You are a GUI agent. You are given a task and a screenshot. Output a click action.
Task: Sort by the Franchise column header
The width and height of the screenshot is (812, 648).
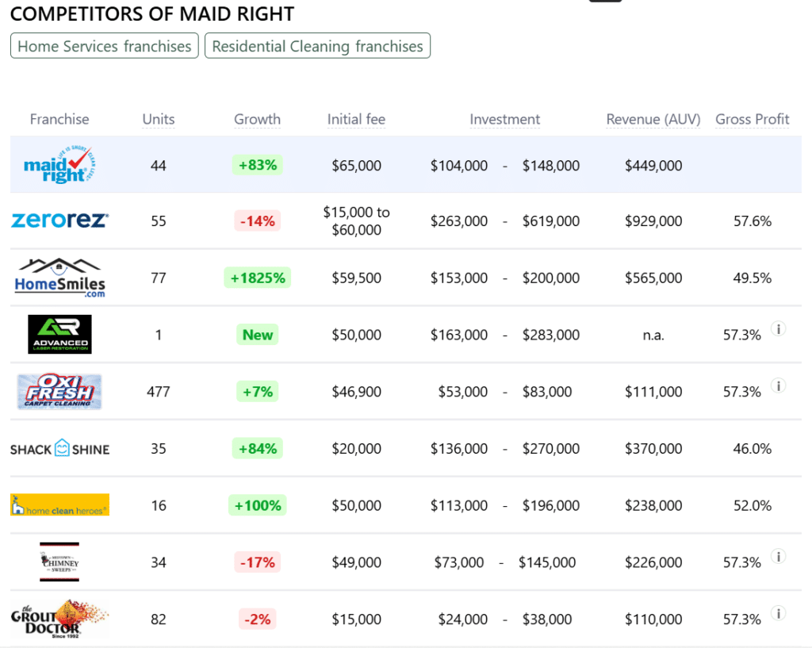tap(59, 119)
